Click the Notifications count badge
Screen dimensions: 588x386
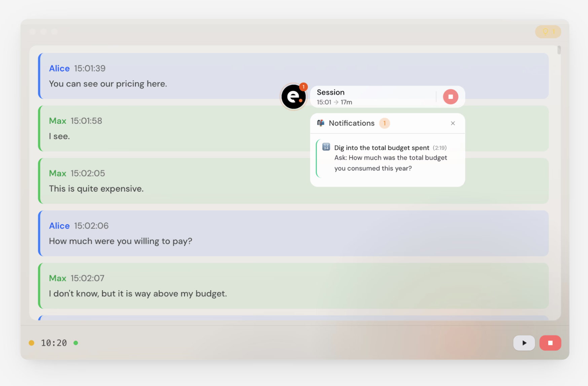pos(384,123)
